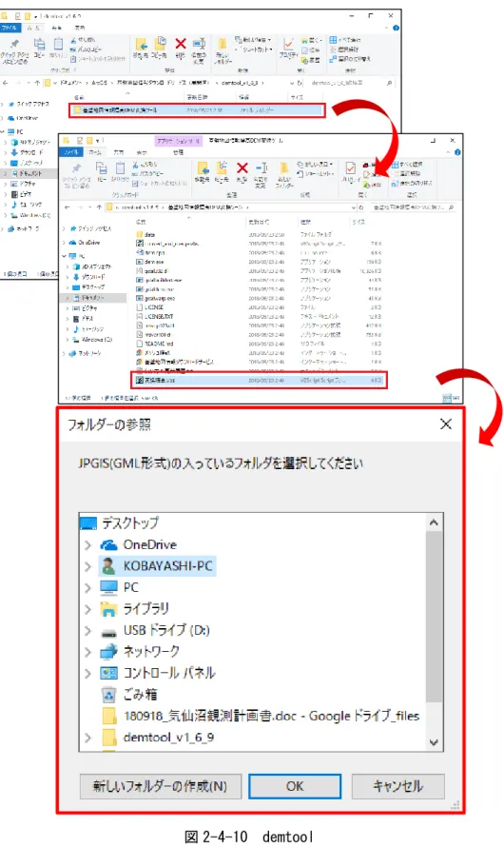This screenshot has height=867, width=504.
Task: Open the 管理 tab in the middle Explorer window
Action: [x=178, y=152]
